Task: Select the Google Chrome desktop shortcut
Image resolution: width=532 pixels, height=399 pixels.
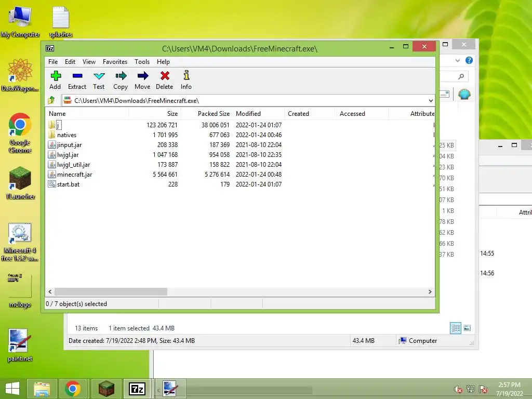Action: 20,132
